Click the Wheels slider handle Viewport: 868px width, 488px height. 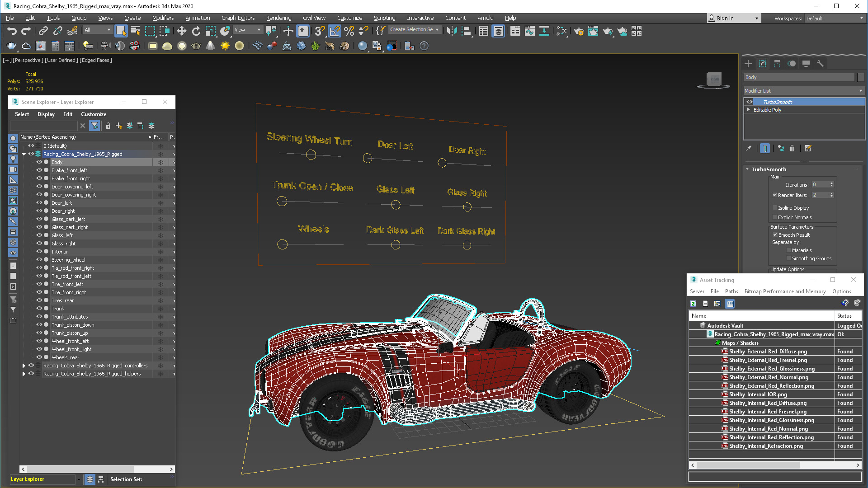click(282, 244)
